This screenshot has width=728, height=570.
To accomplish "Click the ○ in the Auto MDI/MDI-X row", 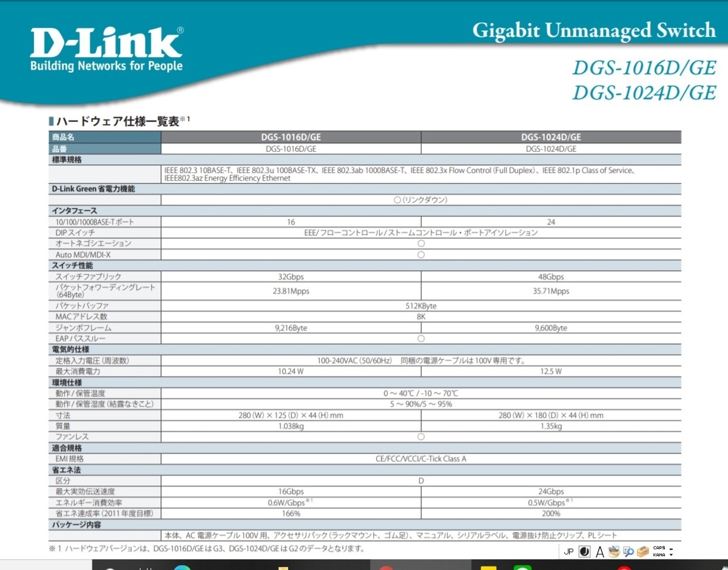I will 421,255.
